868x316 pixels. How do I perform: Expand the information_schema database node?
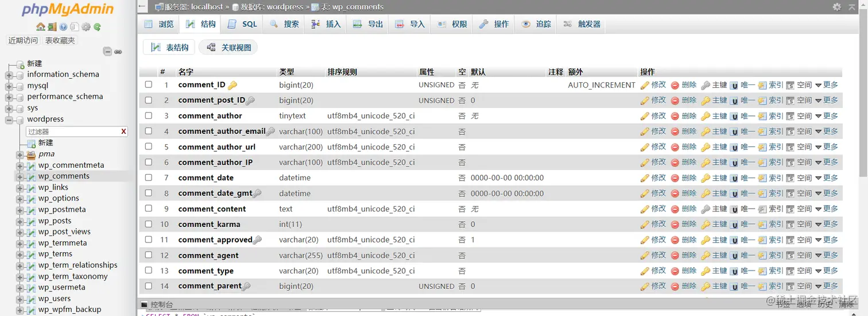[9, 75]
